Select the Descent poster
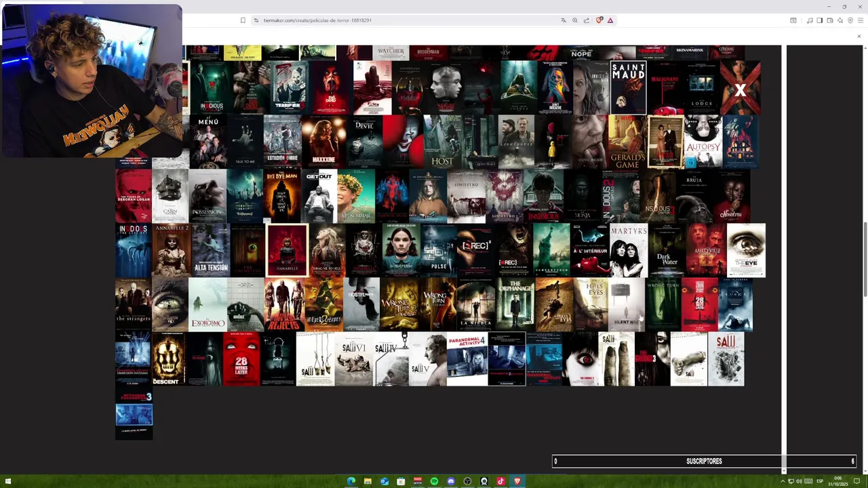 (x=167, y=359)
